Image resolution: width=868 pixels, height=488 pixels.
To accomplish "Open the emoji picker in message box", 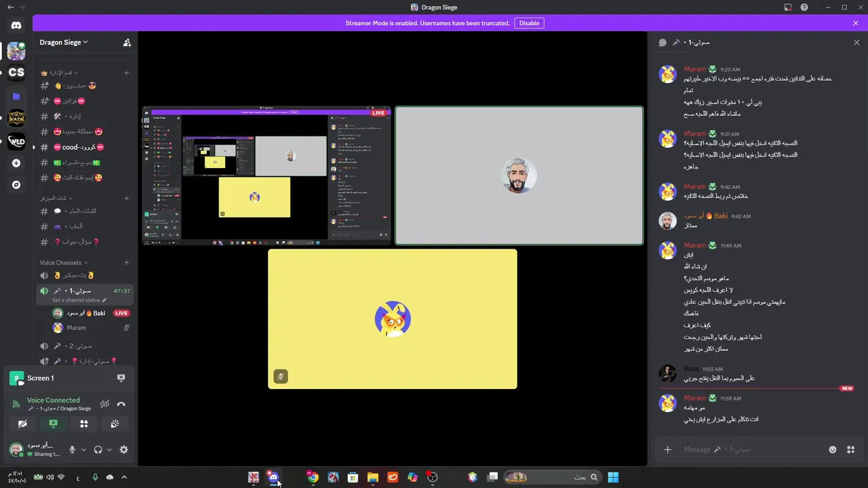I will pos(832,449).
